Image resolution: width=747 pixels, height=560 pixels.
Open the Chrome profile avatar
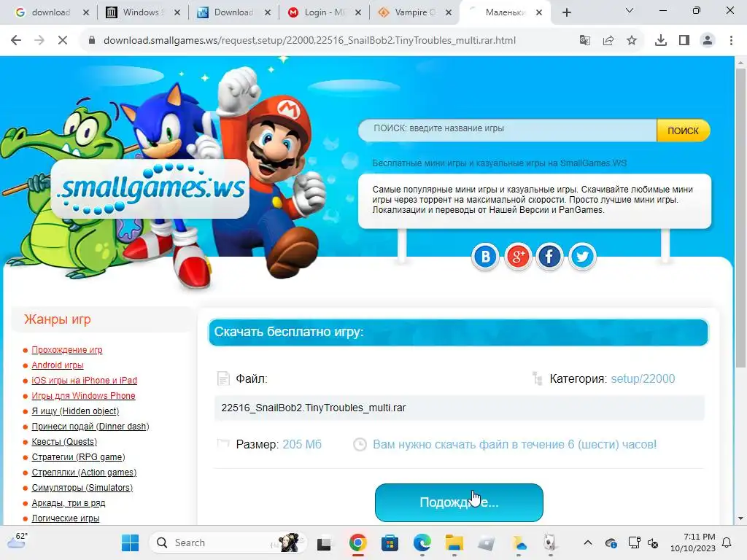(708, 41)
